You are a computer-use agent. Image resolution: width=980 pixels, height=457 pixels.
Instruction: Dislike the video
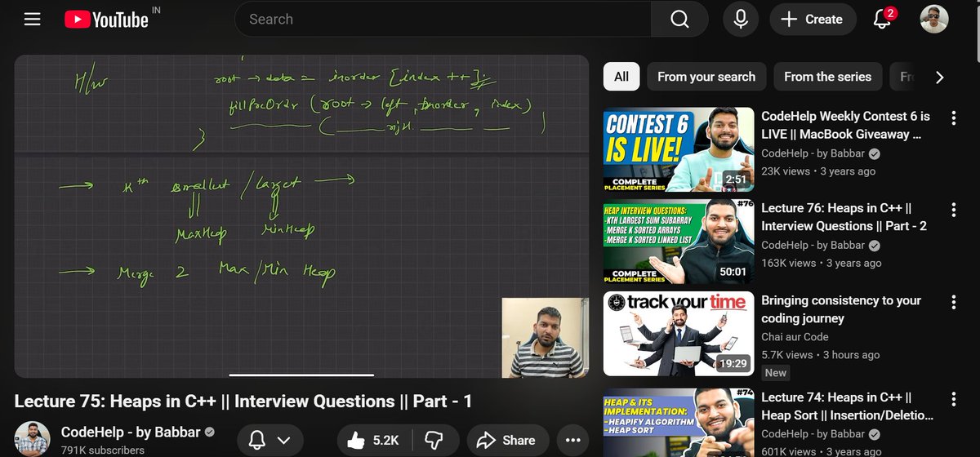(434, 441)
